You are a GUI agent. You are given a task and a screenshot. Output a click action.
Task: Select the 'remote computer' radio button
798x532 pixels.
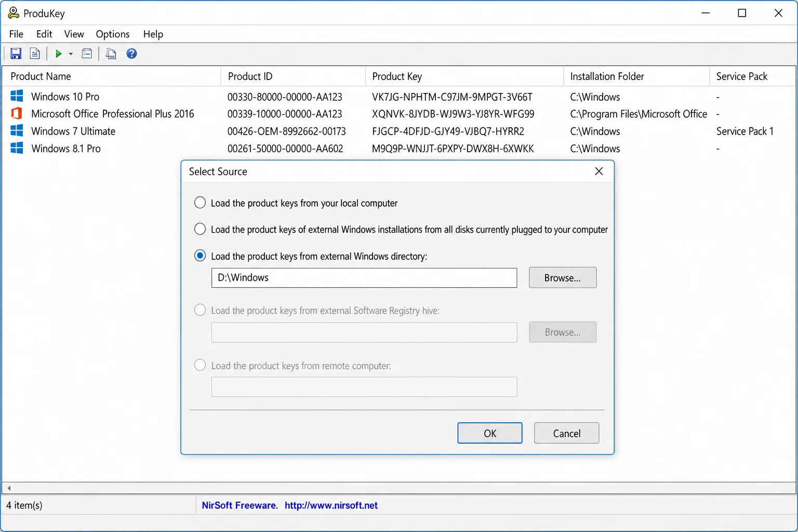[200, 365]
